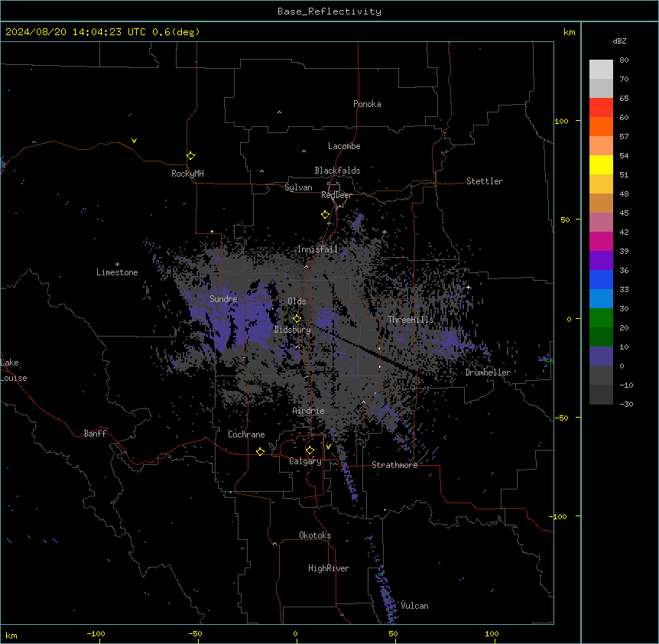
Task: Select the purple 39 dBZ legend swatch
Action: (601, 260)
